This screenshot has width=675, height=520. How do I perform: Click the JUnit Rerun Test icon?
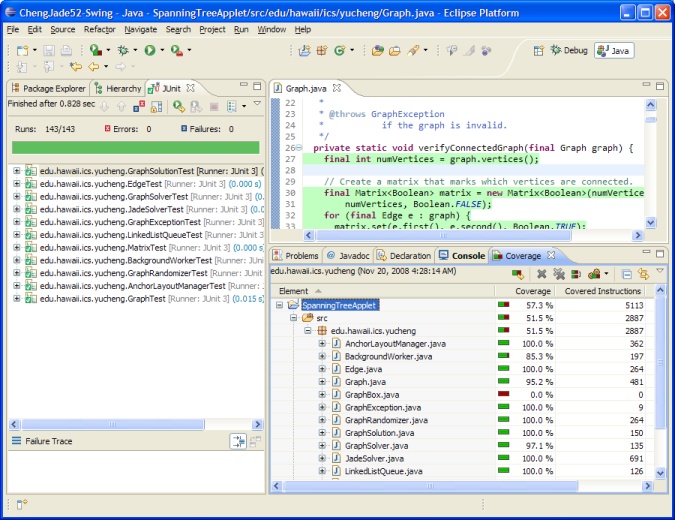[x=179, y=106]
